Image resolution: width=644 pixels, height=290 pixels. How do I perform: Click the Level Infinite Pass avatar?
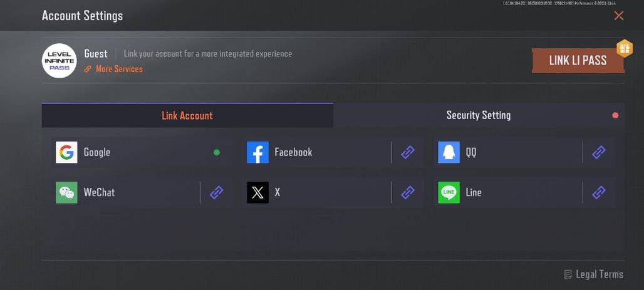(60, 61)
